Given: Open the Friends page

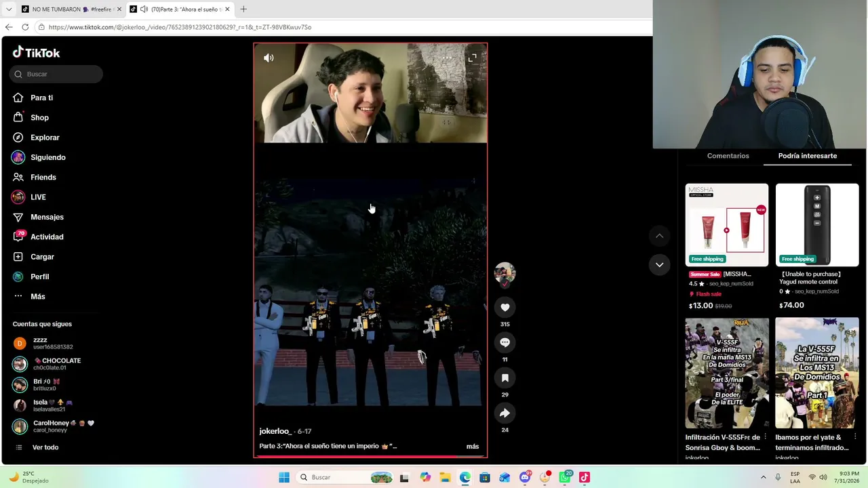Looking at the screenshot, I should (34, 177).
